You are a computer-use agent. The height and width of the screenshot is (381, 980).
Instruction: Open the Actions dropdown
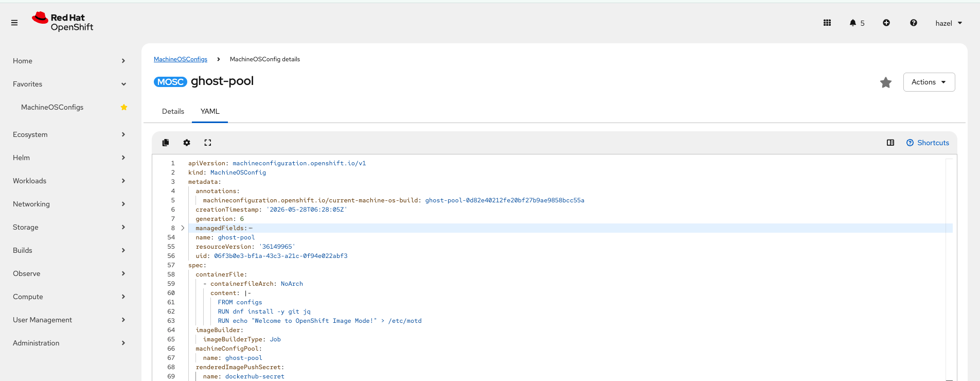point(929,82)
